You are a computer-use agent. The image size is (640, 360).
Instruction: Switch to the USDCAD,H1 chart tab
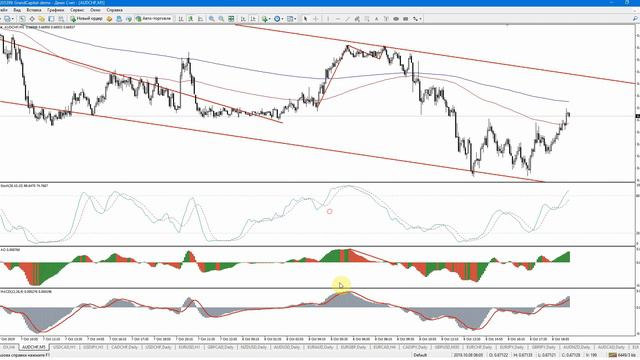pyautogui.click(x=64, y=347)
